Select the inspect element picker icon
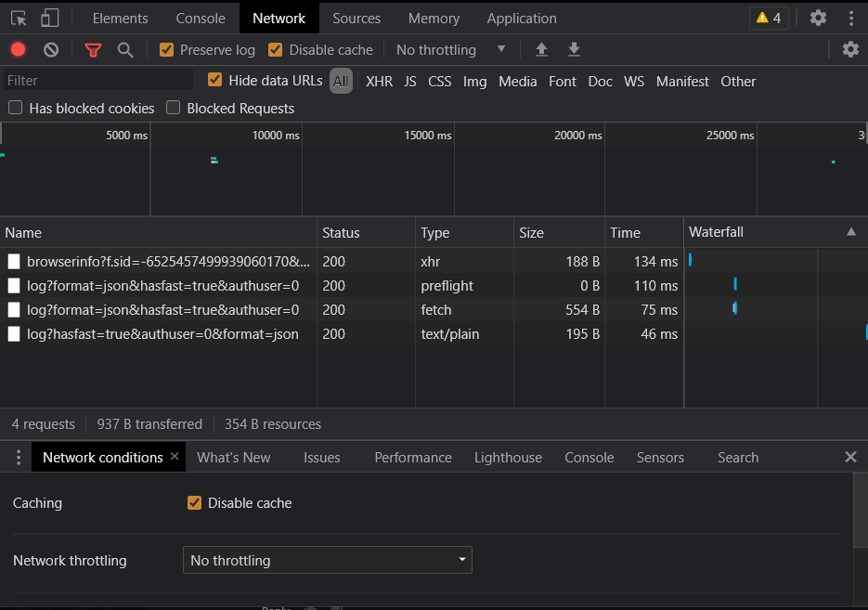Image resolution: width=868 pixels, height=610 pixels. [x=19, y=18]
